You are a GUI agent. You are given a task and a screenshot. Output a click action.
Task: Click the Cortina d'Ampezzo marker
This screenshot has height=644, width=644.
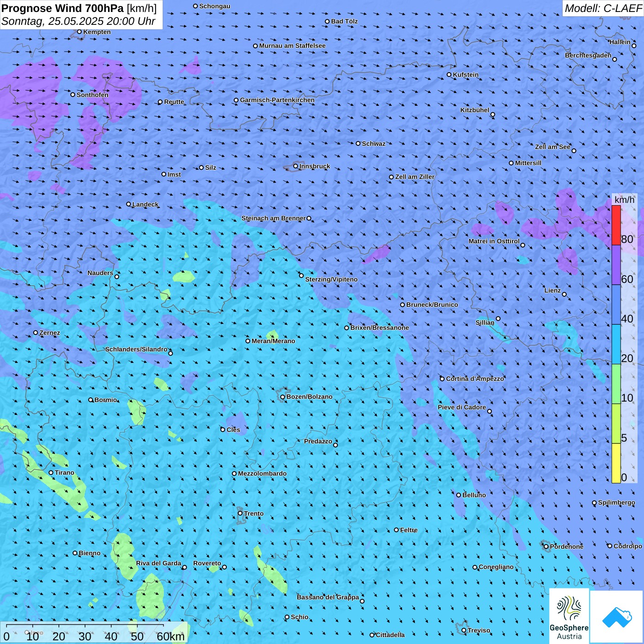click(442, 379)
